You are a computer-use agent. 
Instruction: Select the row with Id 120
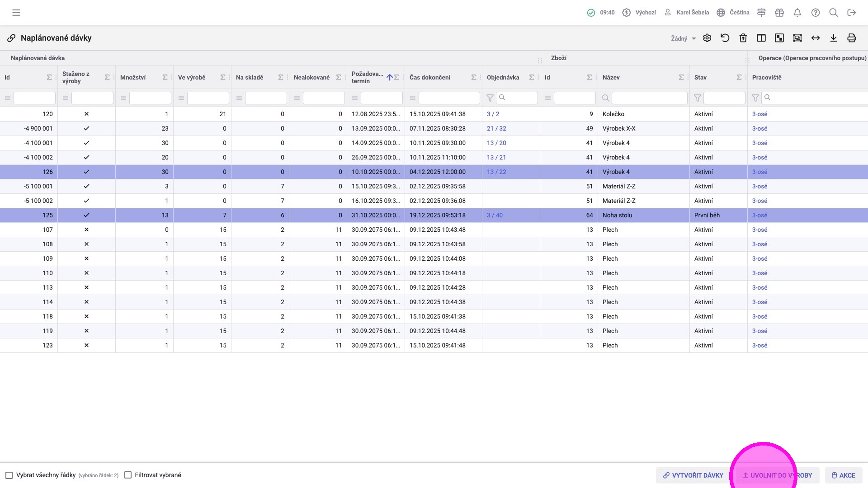click(x=47, y=114)
